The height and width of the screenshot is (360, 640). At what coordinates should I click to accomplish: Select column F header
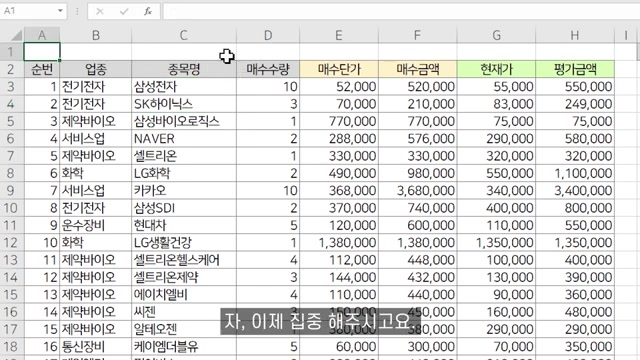pos(417,36)
